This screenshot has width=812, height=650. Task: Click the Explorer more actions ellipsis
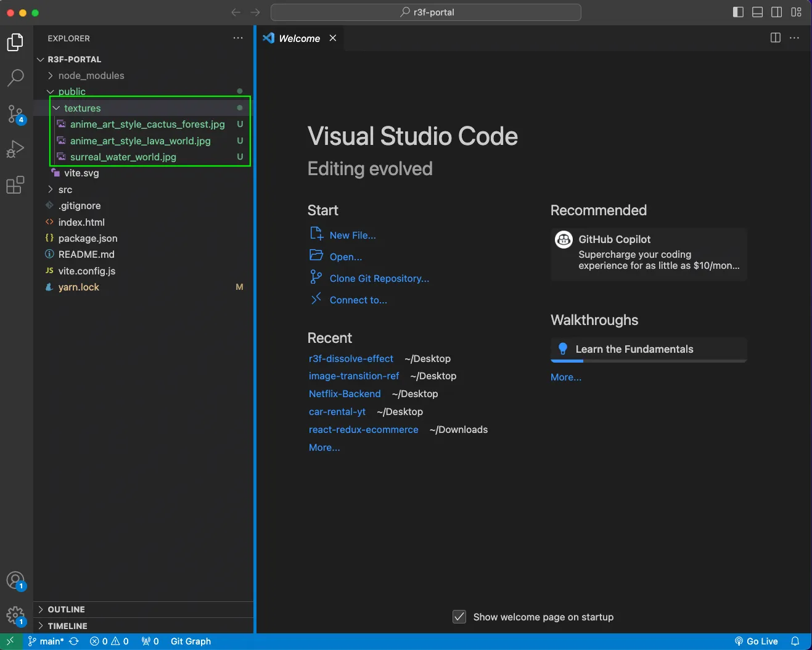pos(238,38)
